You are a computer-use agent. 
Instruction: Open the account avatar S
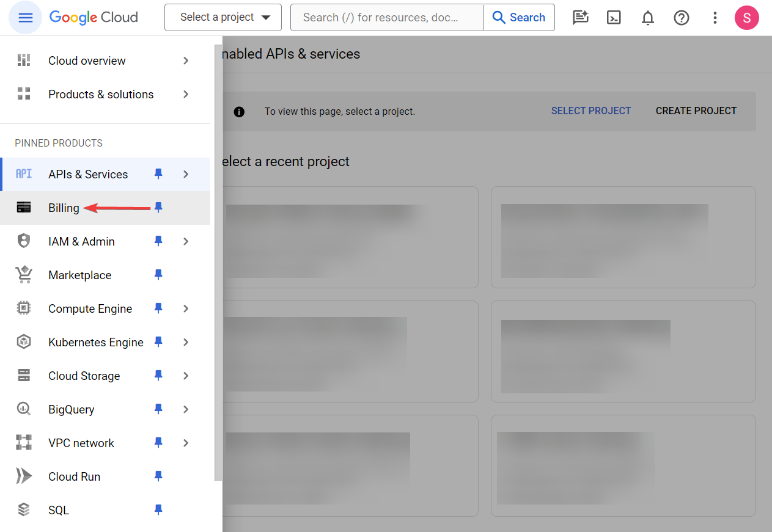click(746, 18)
